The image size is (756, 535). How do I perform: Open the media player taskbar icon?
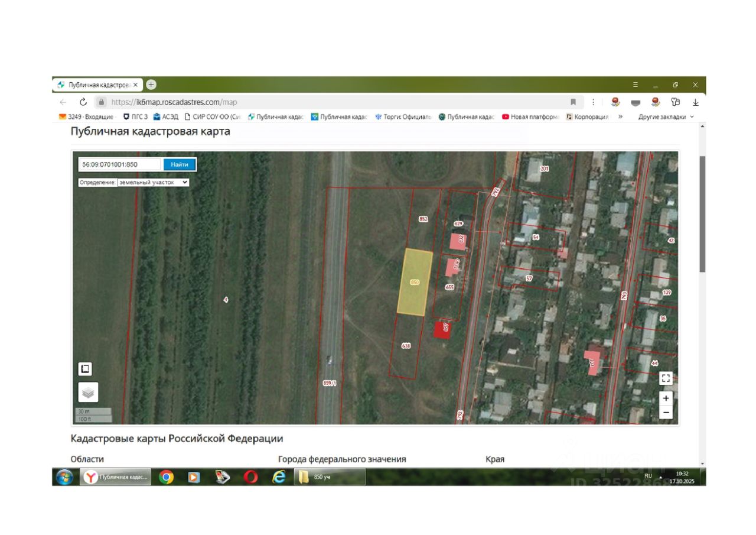194,477
